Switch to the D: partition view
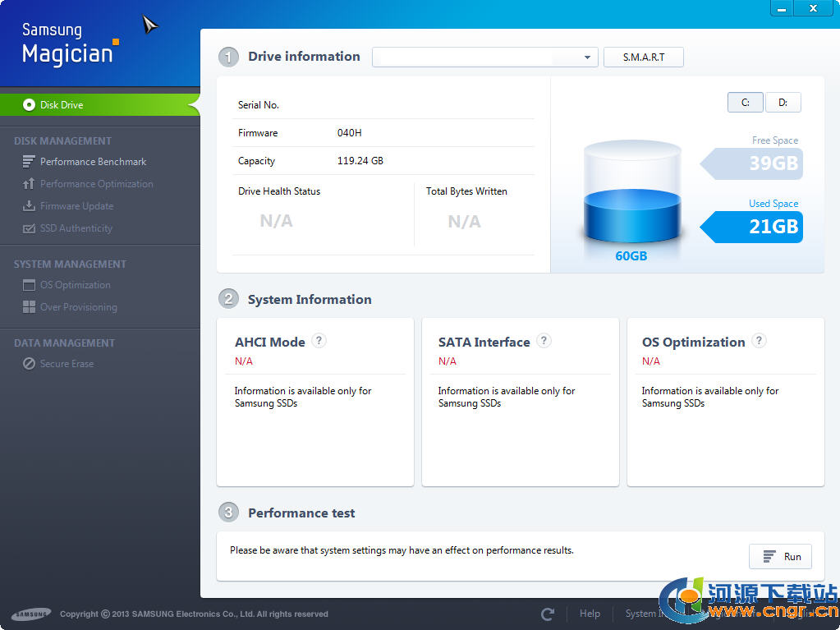 tap(783, 103)
